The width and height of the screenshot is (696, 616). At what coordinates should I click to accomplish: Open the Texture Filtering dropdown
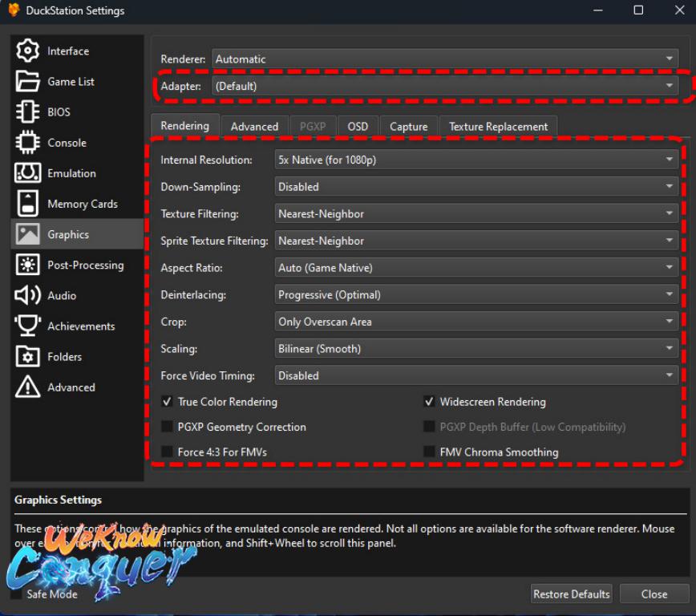pyautogui.click(x=476, y=213)
